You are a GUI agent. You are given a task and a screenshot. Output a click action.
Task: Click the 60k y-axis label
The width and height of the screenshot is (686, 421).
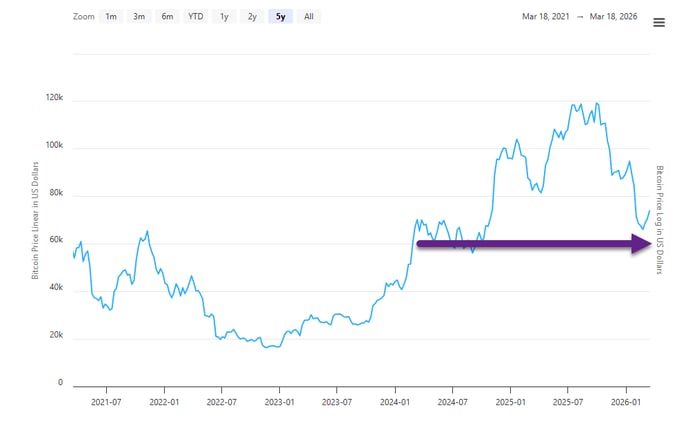click(x=56, y=239)
